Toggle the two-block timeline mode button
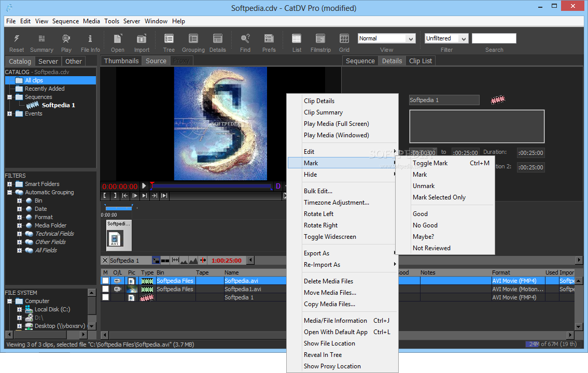This screenshot has width=588, height=373. pos(165,260)
